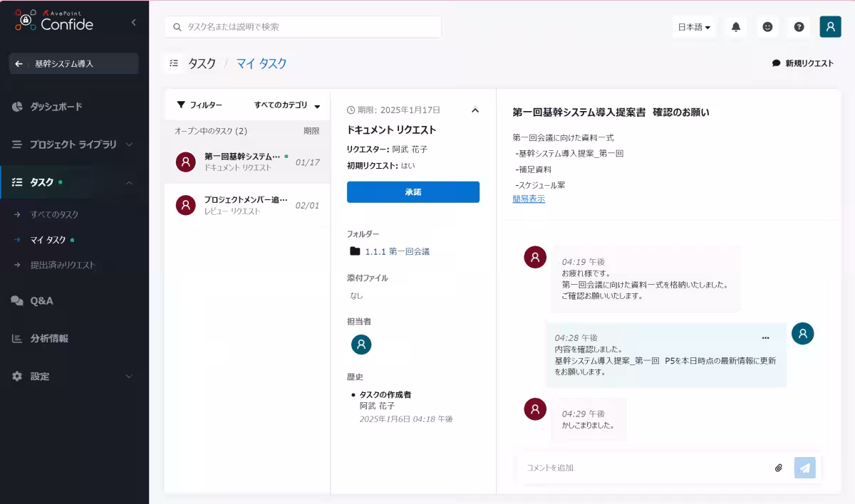Open the Q&A section icon
Screen dimensions: 855x504
pyautogui.click(x=16, y=300)
